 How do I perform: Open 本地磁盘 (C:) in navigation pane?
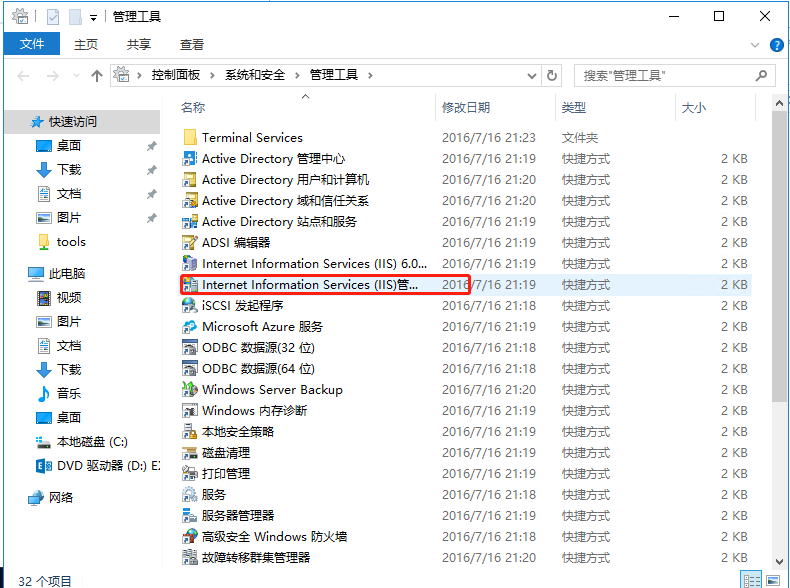point(92,441)
